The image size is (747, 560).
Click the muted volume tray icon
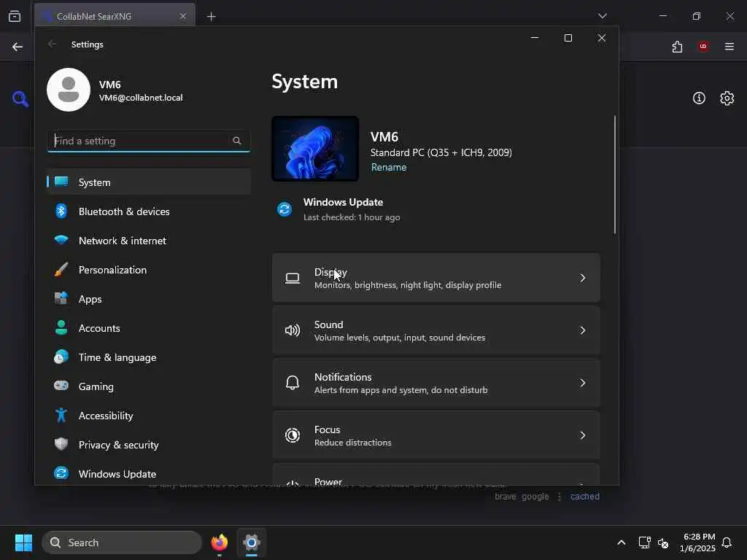663,542
